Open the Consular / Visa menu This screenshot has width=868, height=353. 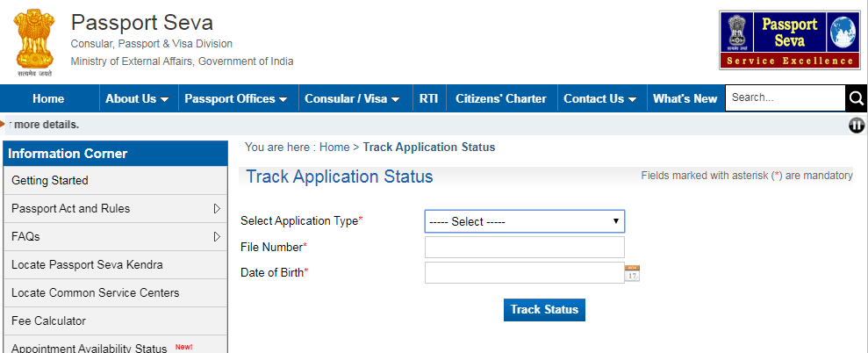pos(353,98)
